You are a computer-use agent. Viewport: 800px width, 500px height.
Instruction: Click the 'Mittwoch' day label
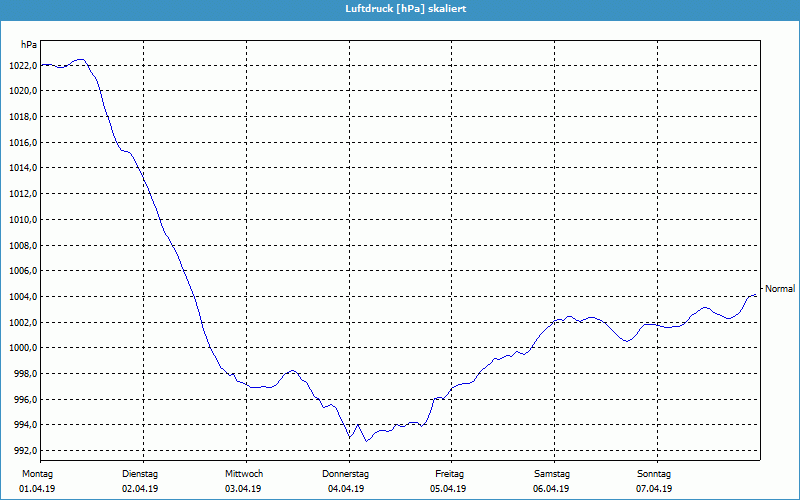coord(244,474)
